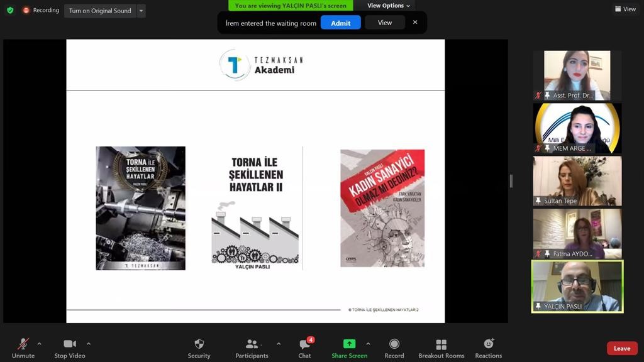View the waiting room list

(384, 23)
